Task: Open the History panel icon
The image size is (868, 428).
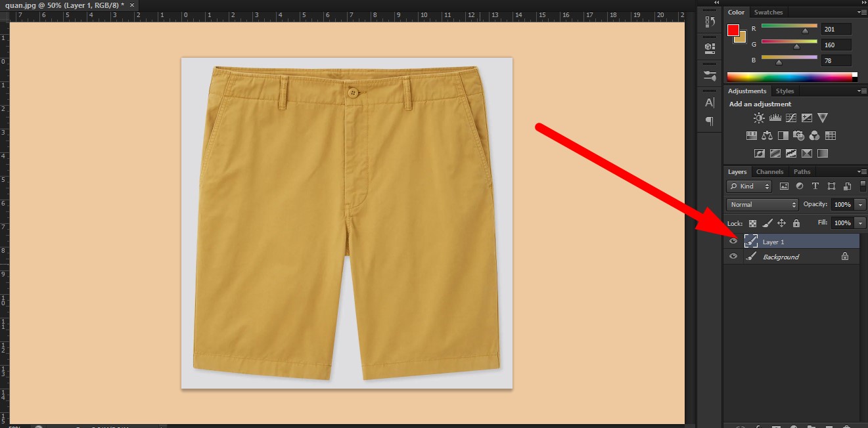Action: 710,21
